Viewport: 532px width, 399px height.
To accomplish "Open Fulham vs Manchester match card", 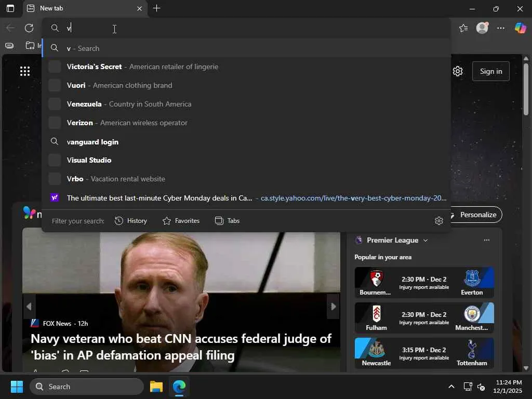I will click(424, 318).
